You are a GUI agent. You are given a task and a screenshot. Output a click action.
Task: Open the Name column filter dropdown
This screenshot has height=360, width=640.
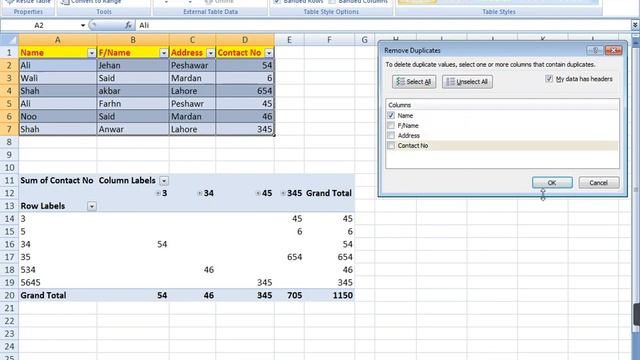[x=91, y=53]
